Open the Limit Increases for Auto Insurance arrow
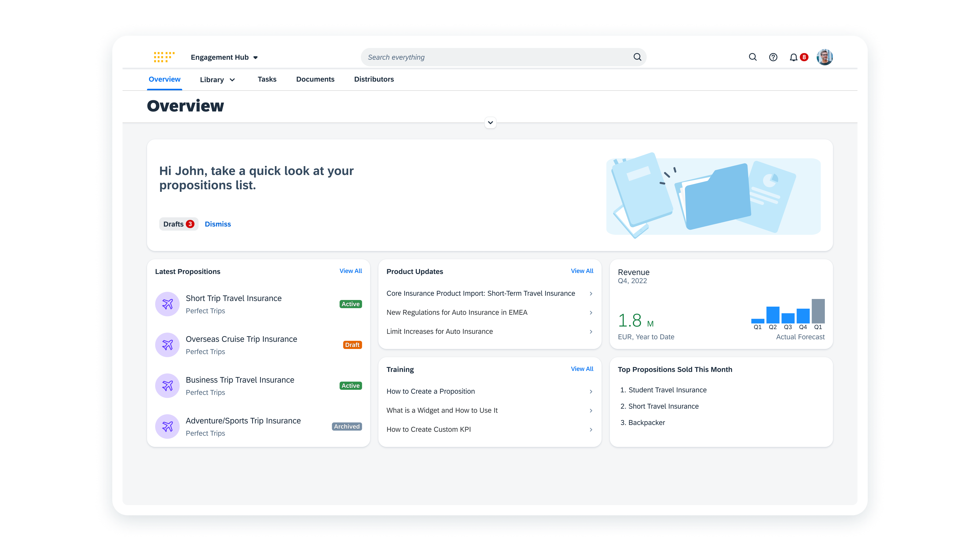Image resolution: width=980 pixels, height=551 pixels. [x=591, y=332]
